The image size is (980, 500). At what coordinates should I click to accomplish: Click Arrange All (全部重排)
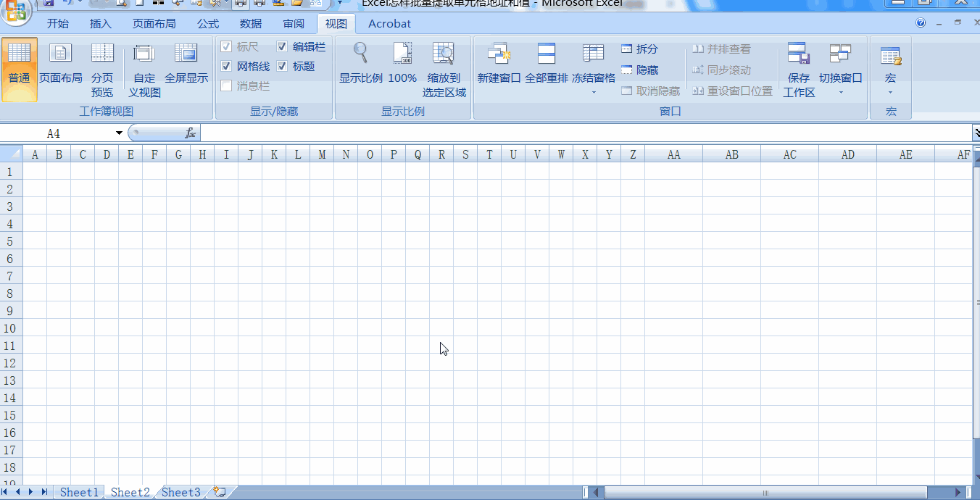tap(547, 64)
